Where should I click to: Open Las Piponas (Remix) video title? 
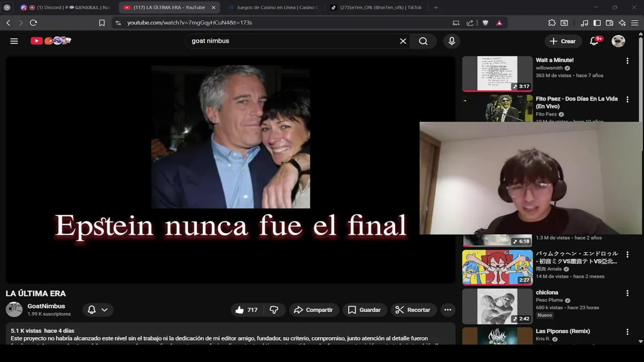point(562,331)
